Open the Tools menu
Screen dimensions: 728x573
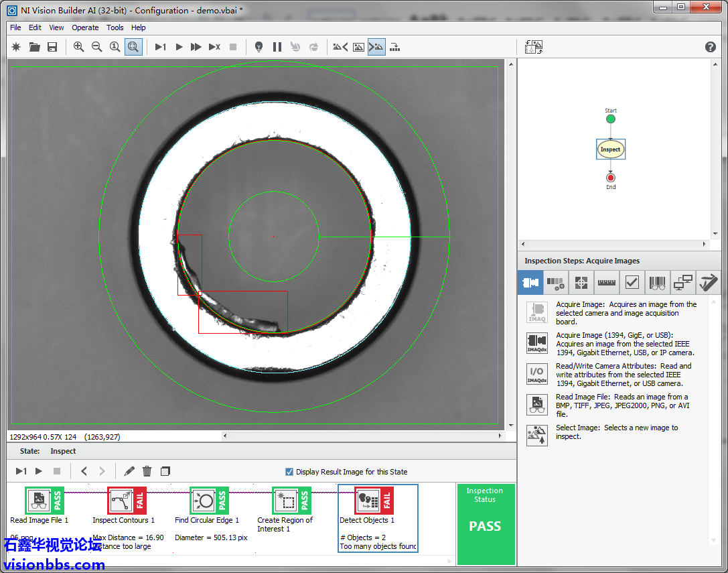tap(115, 27)
